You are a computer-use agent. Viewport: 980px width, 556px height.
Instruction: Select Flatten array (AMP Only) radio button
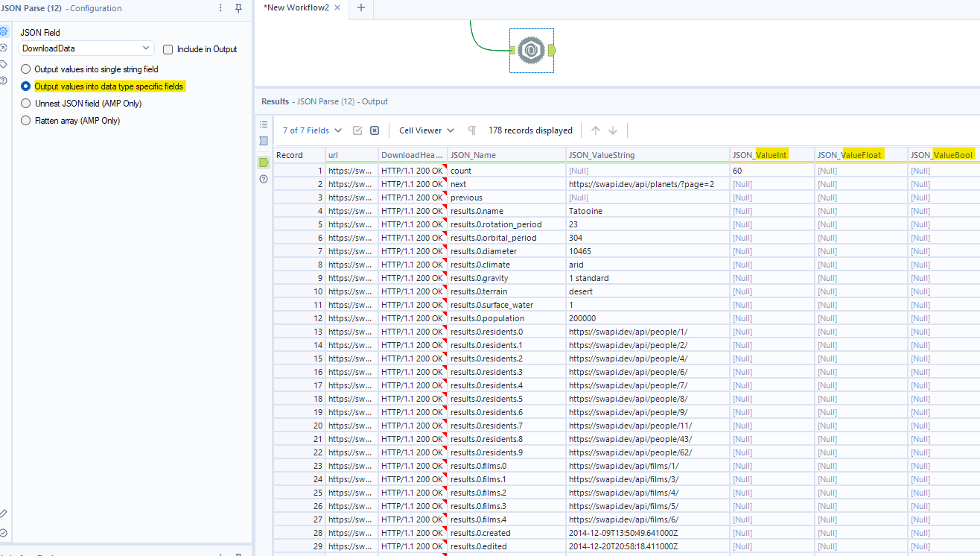[x=26, y=121]
